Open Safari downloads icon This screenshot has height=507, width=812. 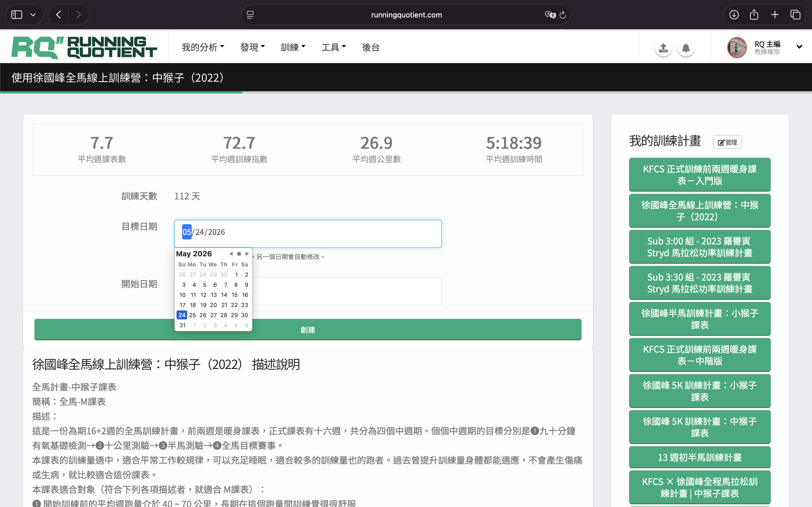click(734, 15)
